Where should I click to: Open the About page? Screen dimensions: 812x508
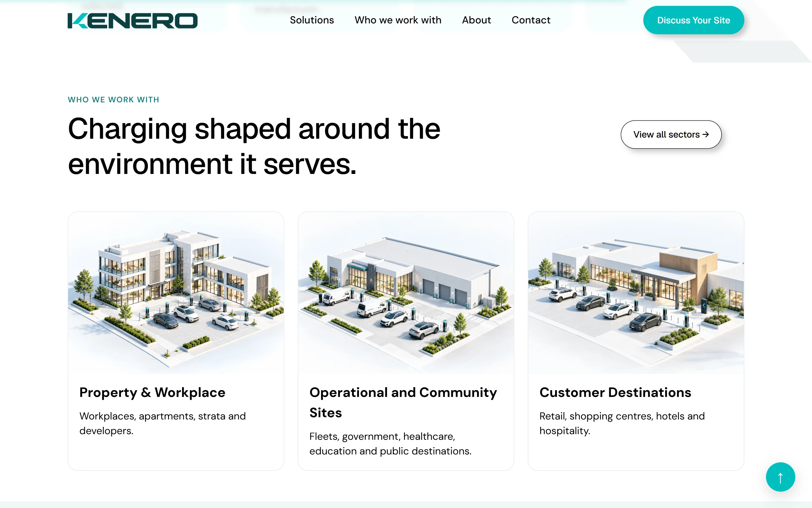coord(476,20)
